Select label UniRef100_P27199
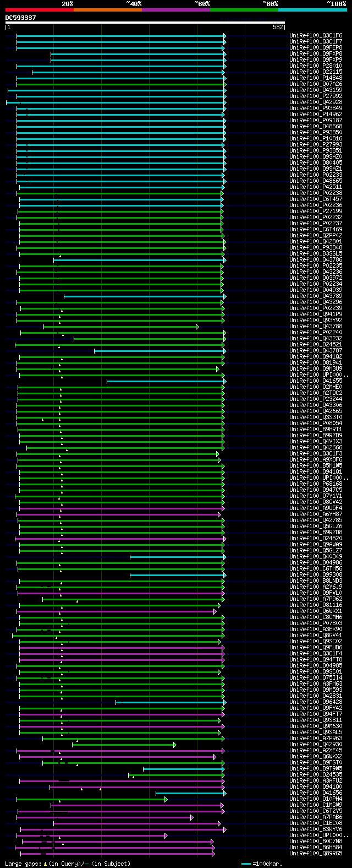This screenshot has width=352, height=868. [316, 211]
